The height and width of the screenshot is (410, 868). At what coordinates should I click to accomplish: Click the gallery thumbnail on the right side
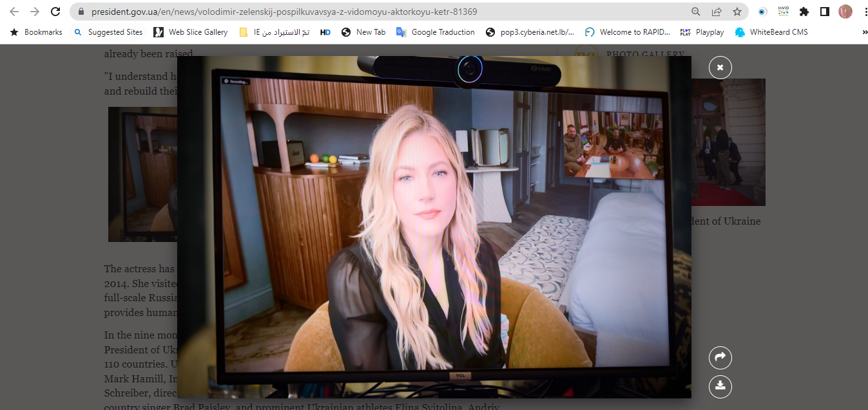tap(729, 142)
